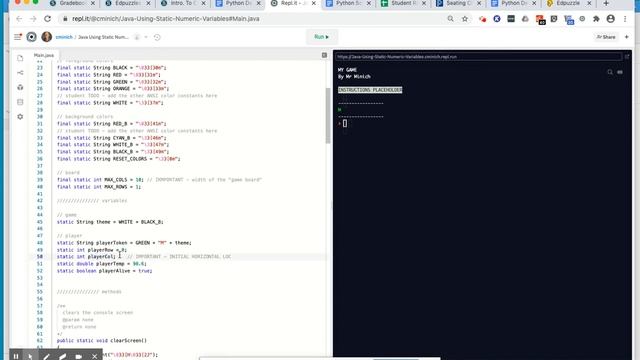
Task: Open a new browser tab
Action: (x=606, y=3)
